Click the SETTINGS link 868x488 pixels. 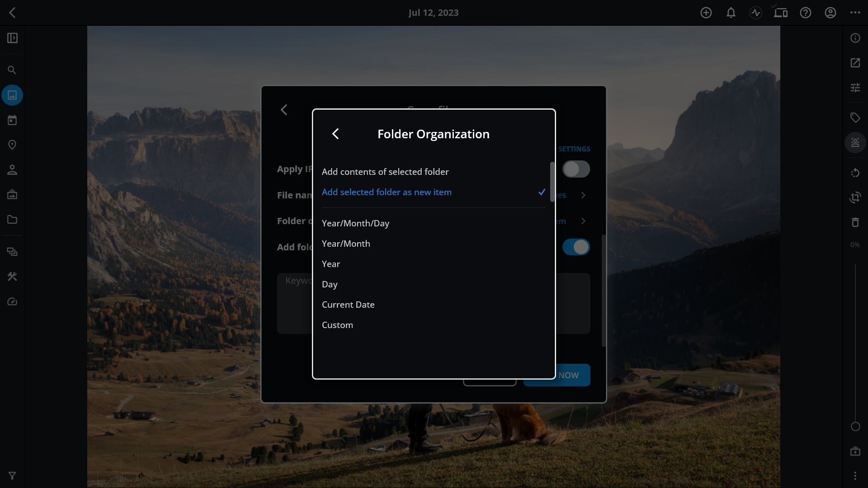[x=574, y=149]
